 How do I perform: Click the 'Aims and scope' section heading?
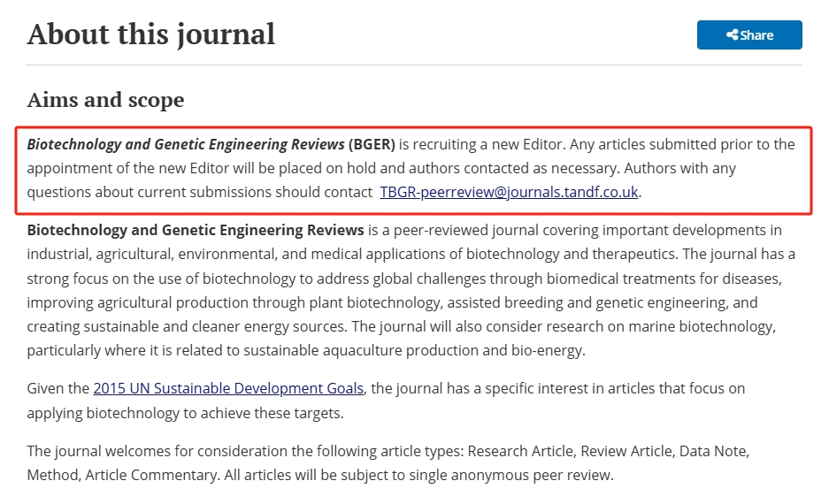[x=105, y=100]
